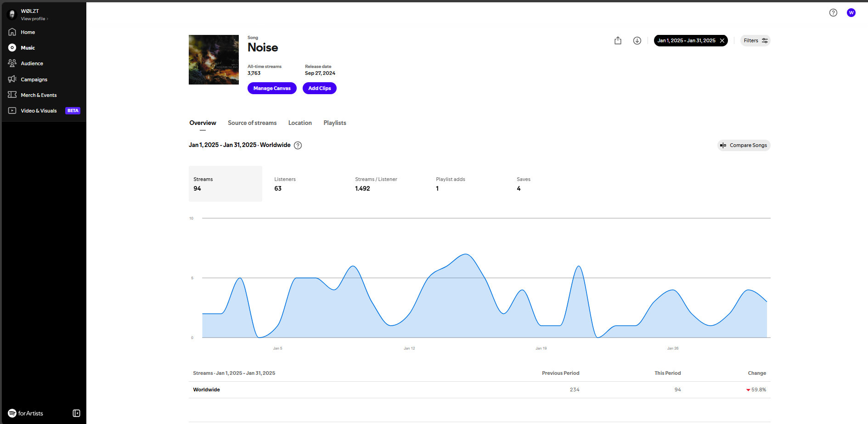Open the Video & Visuals play icon
The width and height of the screenshot is (868, 424).
pyautogui.click(x=12, y=111)
